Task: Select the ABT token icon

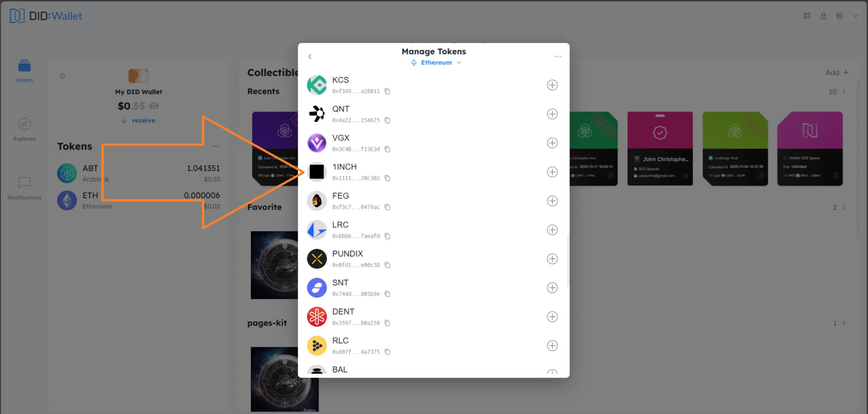Action: tap(67, 173)
